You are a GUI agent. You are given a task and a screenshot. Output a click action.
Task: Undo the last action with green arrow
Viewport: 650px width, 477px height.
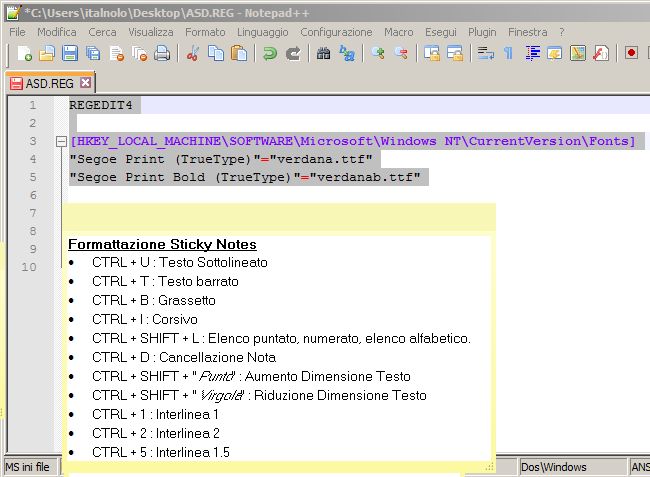(x=270, y=53)
